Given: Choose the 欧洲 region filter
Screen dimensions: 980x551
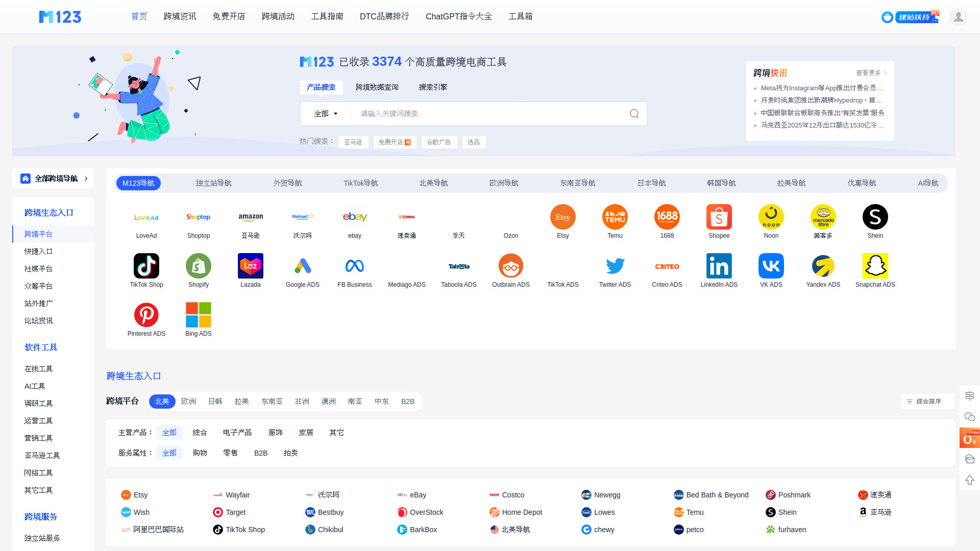Looking at the screenshot, I should coord(188,402).
